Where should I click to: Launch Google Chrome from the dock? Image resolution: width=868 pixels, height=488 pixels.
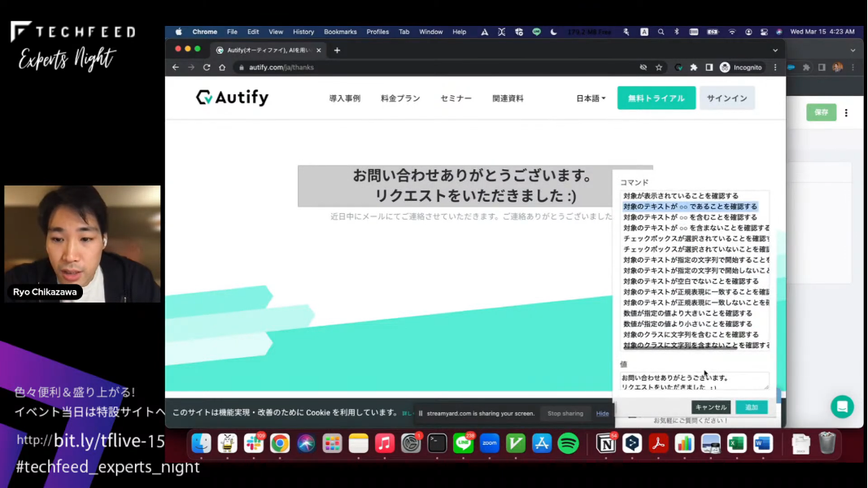point(280,443)
